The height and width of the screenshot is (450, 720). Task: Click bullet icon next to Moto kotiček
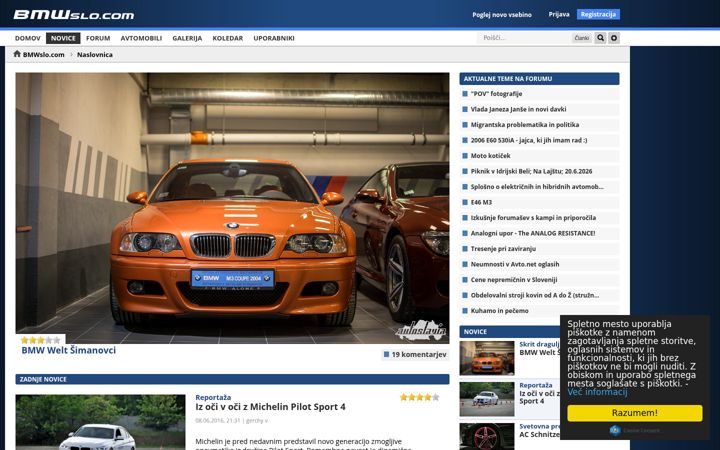click(x=465, y=156)
